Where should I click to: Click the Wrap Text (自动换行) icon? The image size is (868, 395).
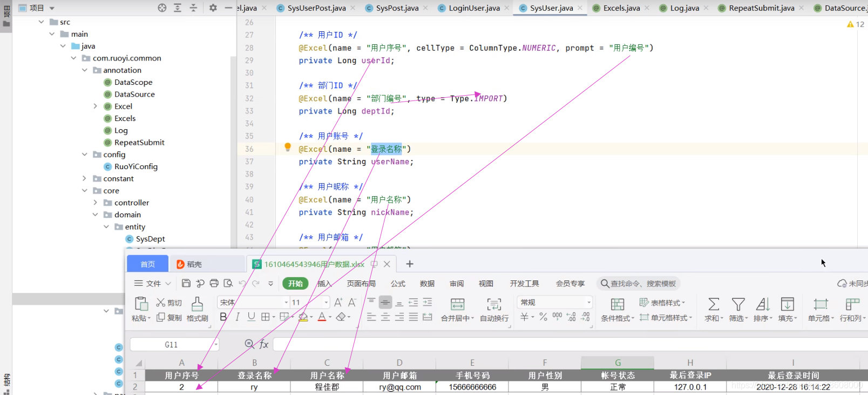(x=494, y=304)
